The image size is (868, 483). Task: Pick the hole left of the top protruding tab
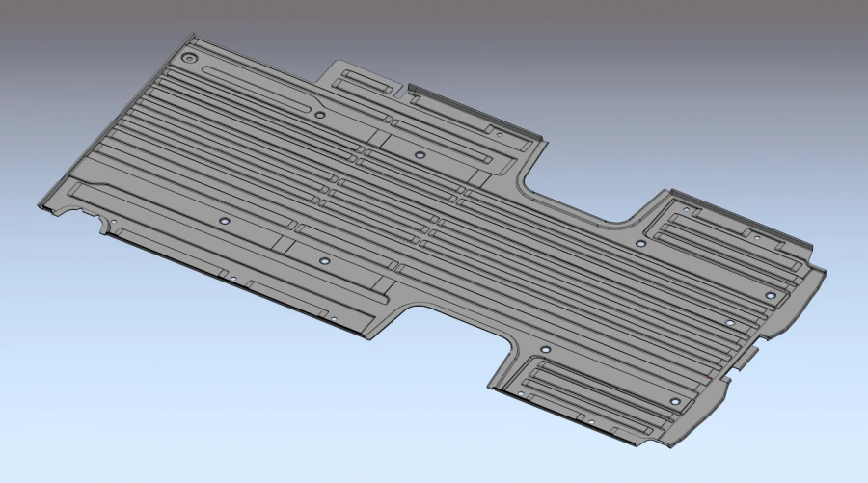(319, 114)
